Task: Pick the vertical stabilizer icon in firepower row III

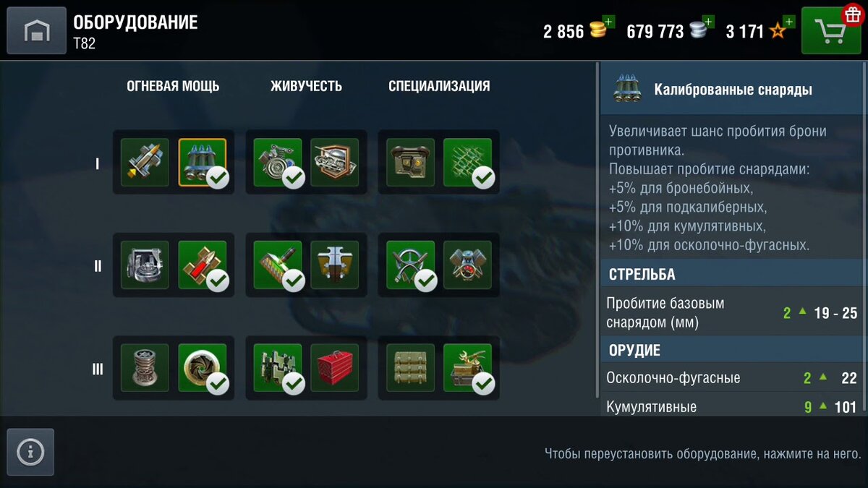Action: [145, 367]
